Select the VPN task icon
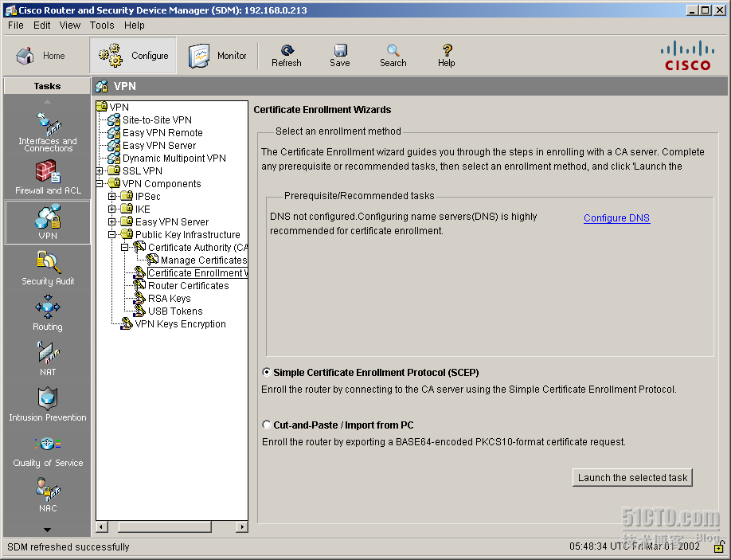The width and height of the screenshot is (731, 560). (x=48, y=222)
